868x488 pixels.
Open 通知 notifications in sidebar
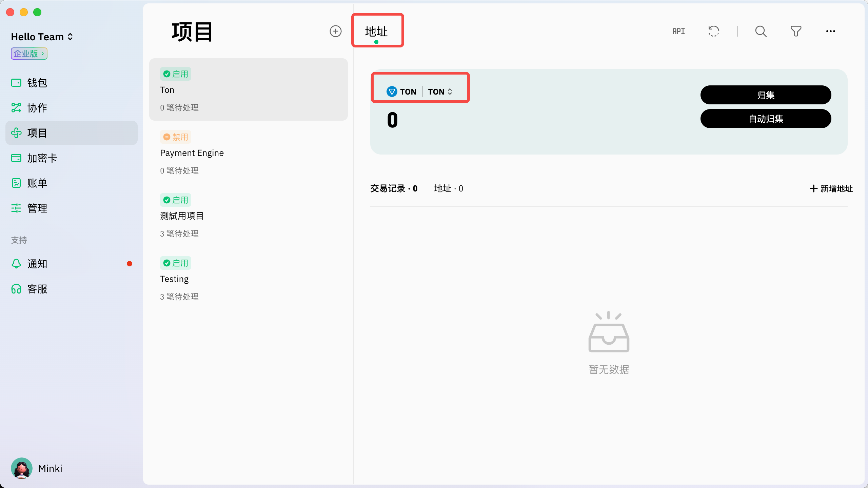[x=37, y=264]
